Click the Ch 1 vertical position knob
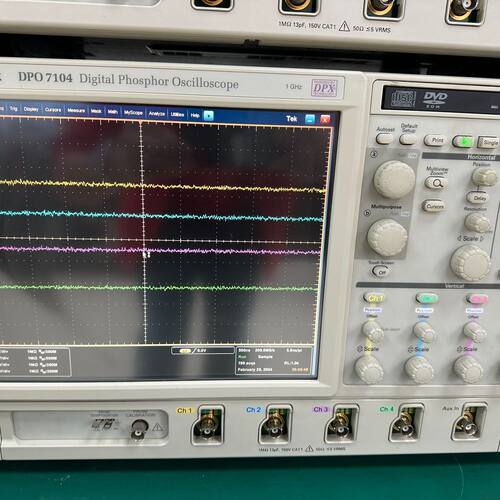The height and width of the screenshot is (500, 500). (x=373, y=331)
